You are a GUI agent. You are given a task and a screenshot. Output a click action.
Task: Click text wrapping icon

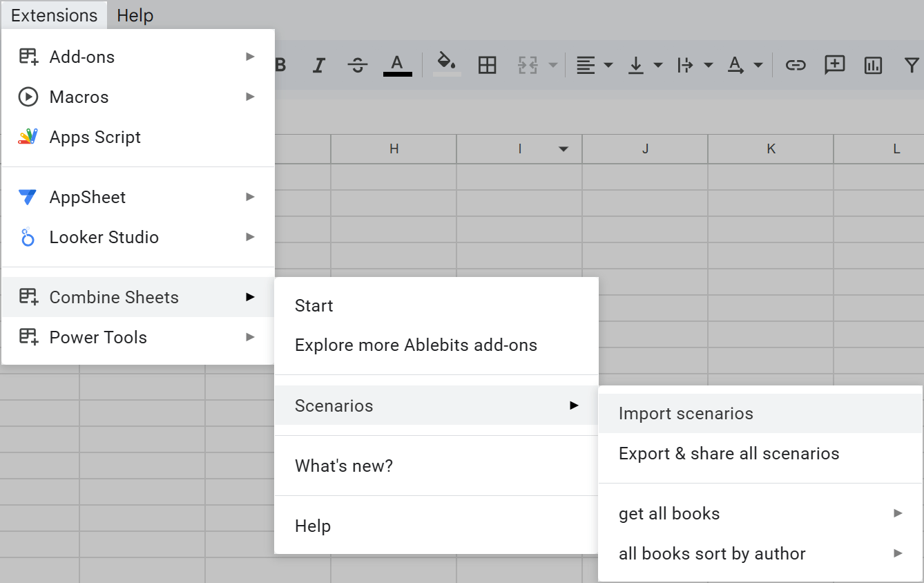point(685,66)
